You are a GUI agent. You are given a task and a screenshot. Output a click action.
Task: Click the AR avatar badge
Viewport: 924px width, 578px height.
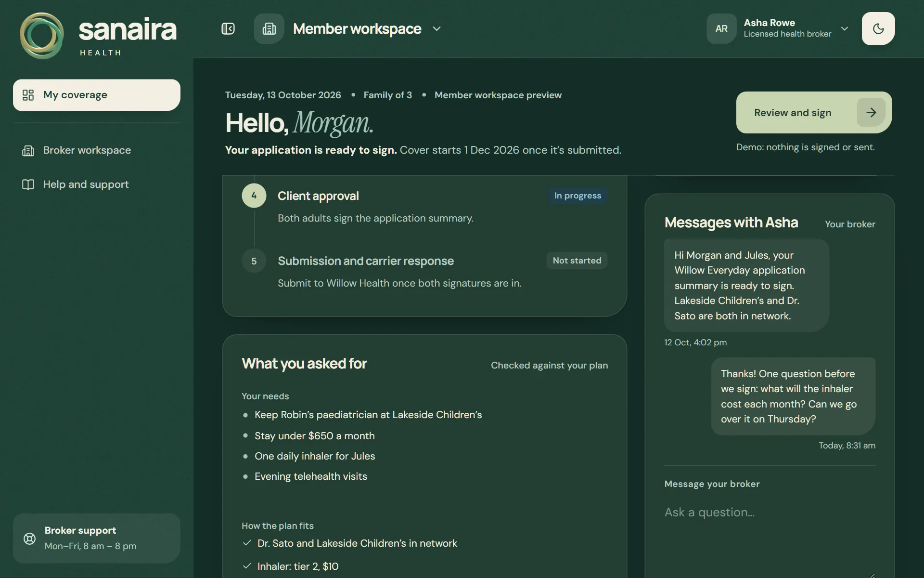721,28
